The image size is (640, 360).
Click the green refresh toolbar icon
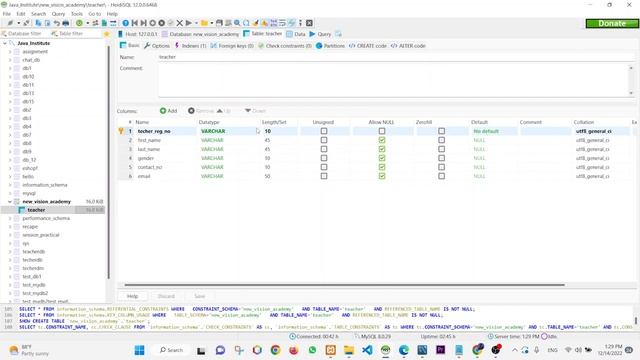point(79,23)
